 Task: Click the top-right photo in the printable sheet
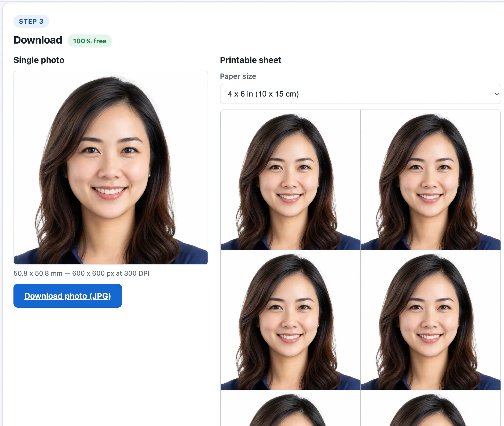[x=430, y=180]
